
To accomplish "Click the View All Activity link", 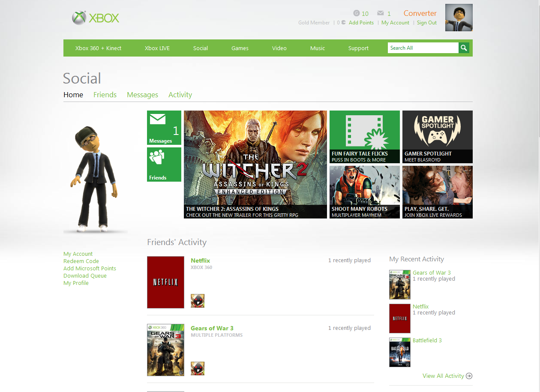I will [443, 376].
